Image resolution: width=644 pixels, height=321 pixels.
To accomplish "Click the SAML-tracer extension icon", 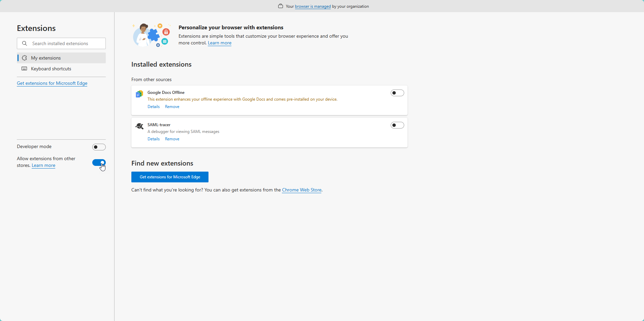I will [139, 126].
